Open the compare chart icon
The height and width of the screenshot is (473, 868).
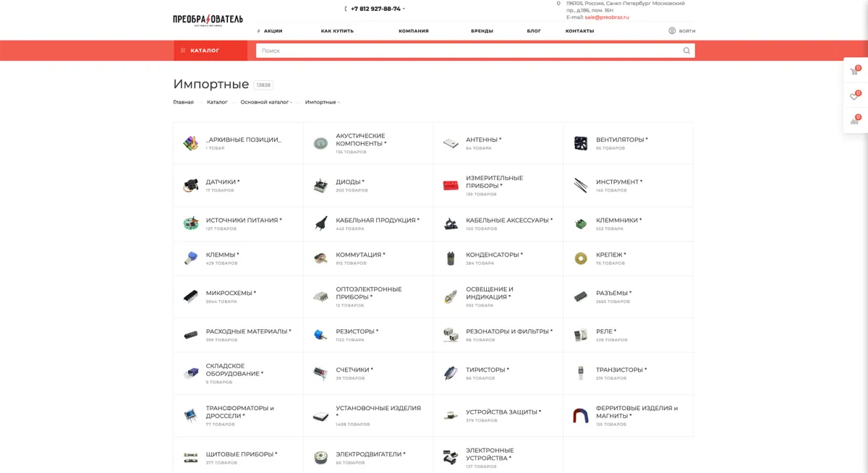point(854,120)
